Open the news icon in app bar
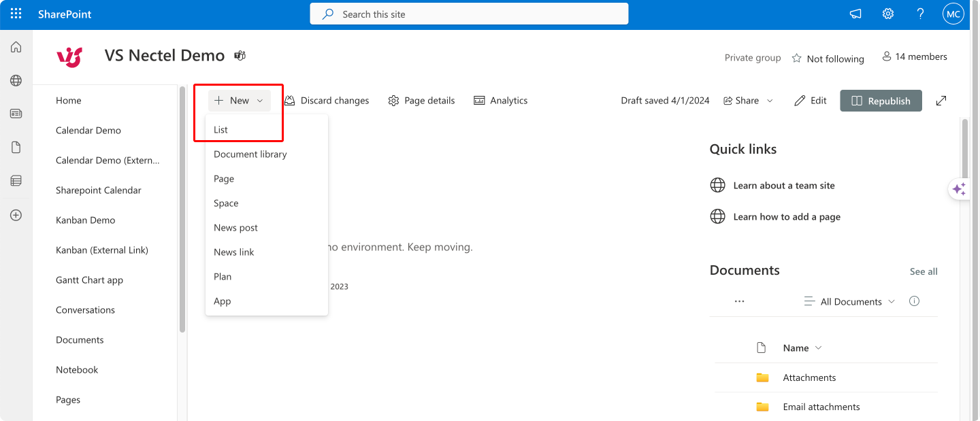This screenshot has height=421, width=980. (x=16, y=114)
